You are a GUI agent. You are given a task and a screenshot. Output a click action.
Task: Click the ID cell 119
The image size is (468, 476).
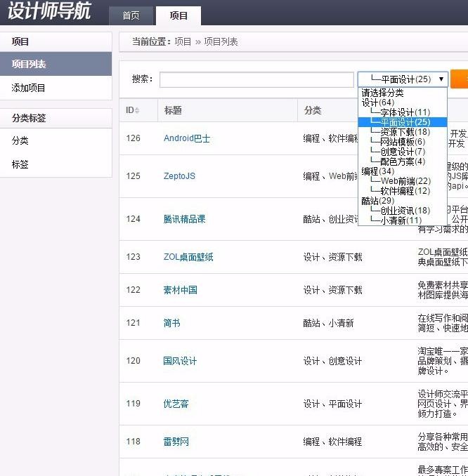point(133,404)
